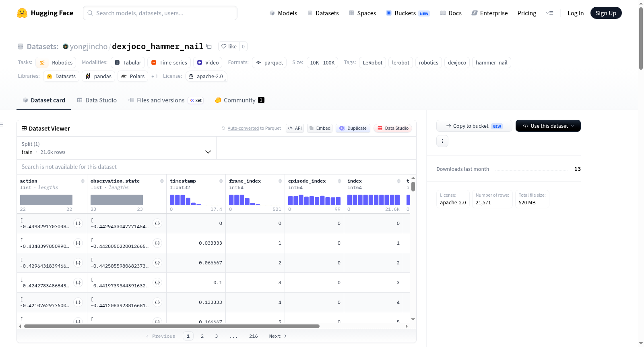Click the table horizontal scrollbar
The height and width of the screenshot is (347, 644).
(x=172, y=326)
